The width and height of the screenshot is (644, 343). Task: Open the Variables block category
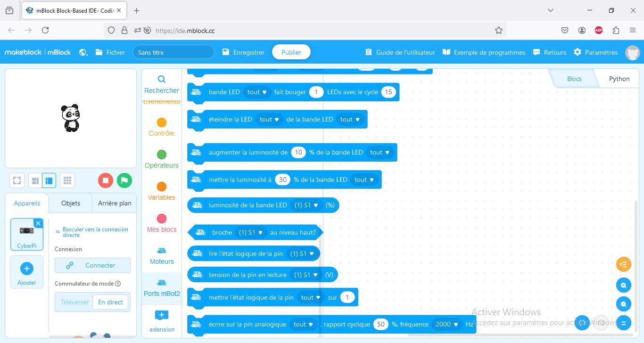161,192
